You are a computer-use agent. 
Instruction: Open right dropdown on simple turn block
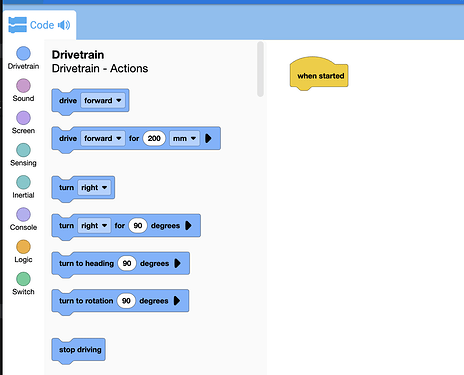pyautogui.click(x=94, y=188)
